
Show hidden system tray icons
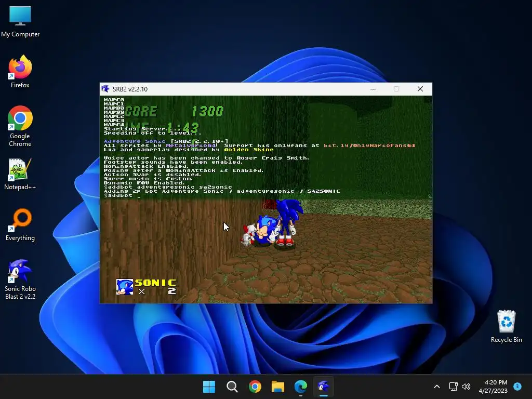pyautogui.click(x=437, y=387)
